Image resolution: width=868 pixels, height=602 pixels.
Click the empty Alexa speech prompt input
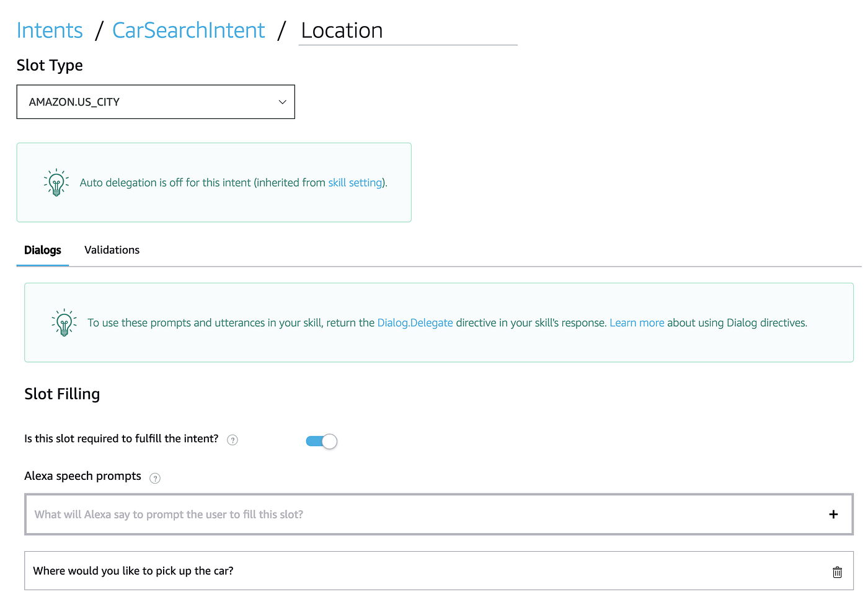click(372, 514)
